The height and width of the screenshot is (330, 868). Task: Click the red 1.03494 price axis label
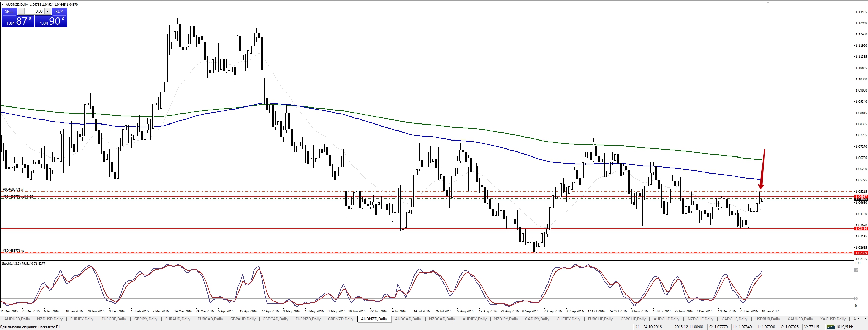click(x=861, y=229)
